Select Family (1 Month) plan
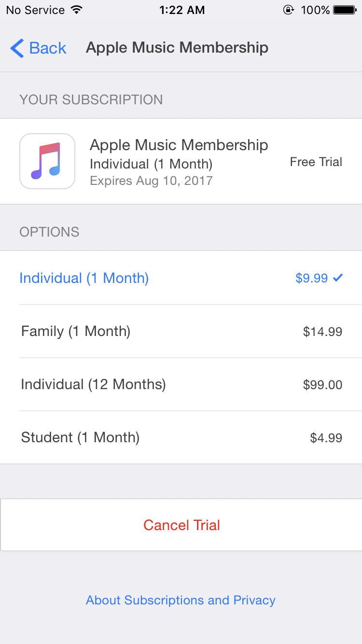The height and width of the screenshot is (644, 362). [x=76, y=331]
